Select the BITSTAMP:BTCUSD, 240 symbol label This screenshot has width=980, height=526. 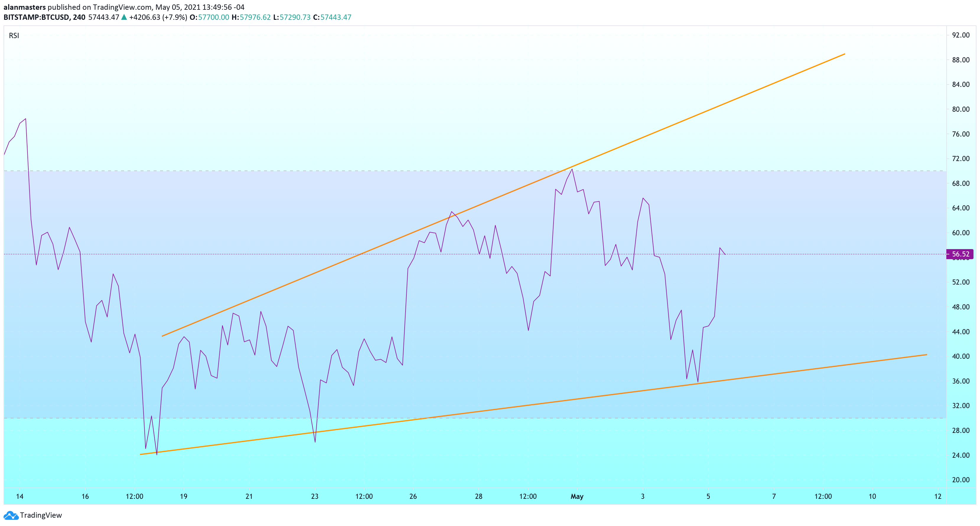tap(44, 17)
